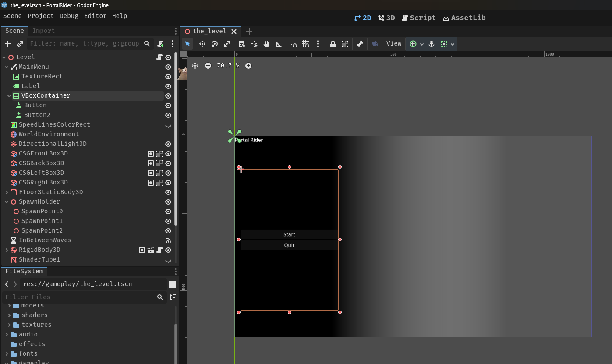Enable the Pan mode hand tool
The image size is (612, 364).
[266, 44]
